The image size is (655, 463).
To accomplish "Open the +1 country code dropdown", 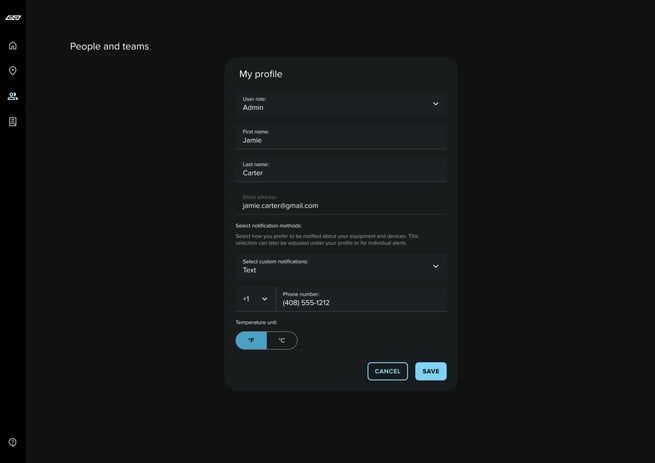I will (255, 299).
